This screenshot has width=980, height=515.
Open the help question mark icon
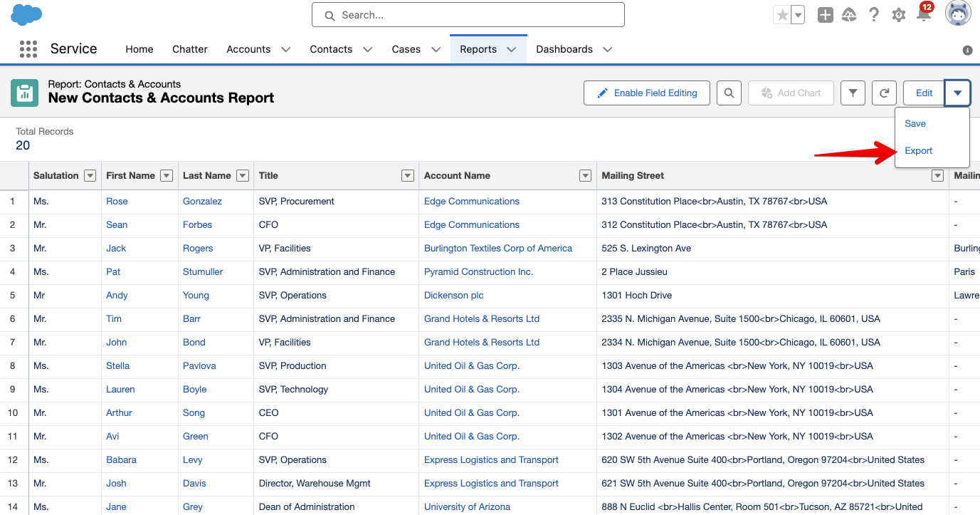click(874, 14)
